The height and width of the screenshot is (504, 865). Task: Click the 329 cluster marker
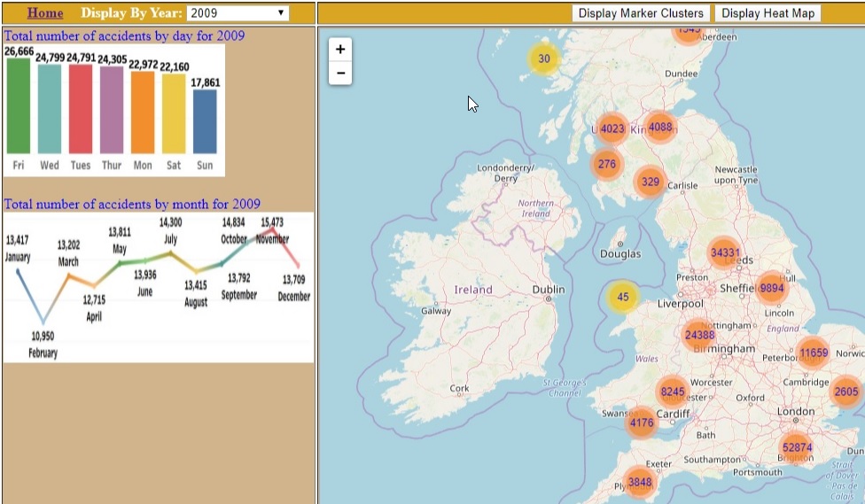point(650,182)
